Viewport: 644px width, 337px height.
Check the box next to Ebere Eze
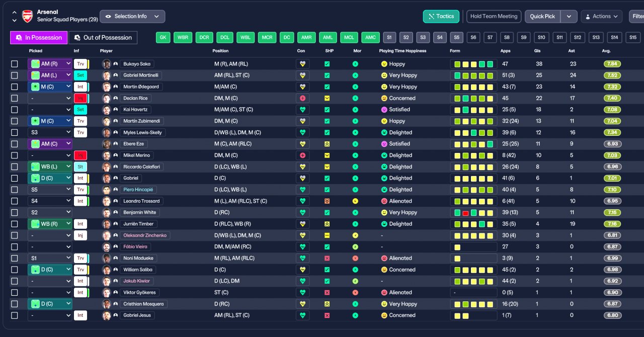[x=15, y=144]
